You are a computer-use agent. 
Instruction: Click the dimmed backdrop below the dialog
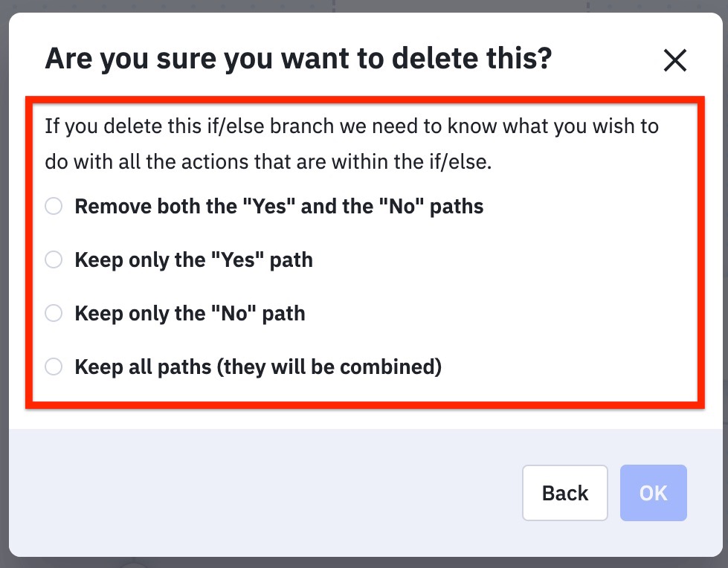372,563
